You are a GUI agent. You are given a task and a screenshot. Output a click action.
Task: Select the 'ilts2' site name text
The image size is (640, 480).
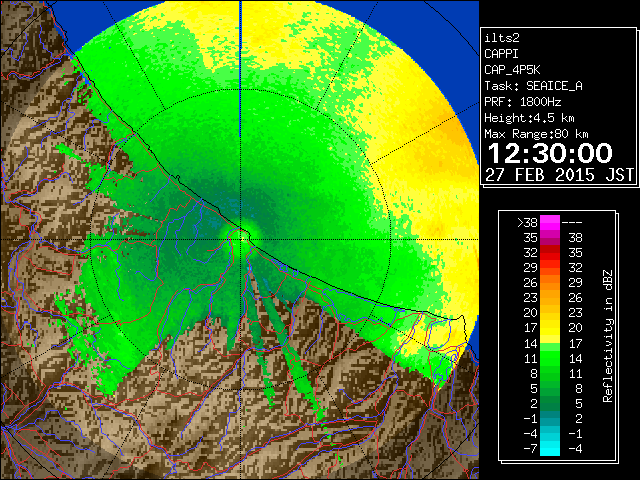tap(502, 38)
